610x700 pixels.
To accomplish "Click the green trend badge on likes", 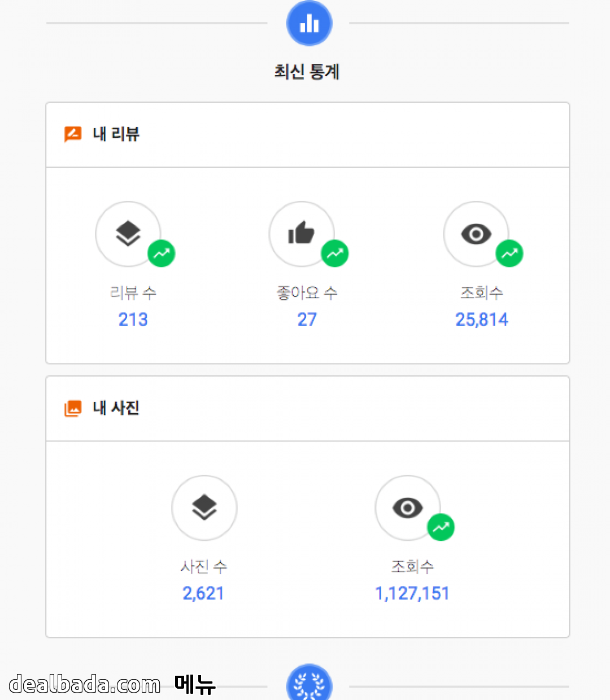I will (335, 254).
